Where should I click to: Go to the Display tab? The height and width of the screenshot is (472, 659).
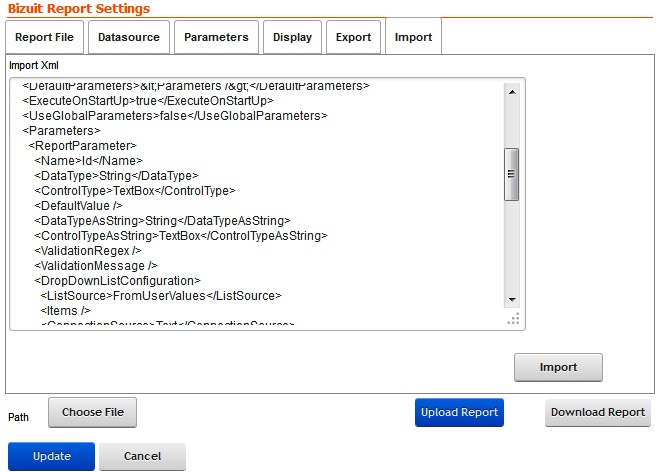292,37
